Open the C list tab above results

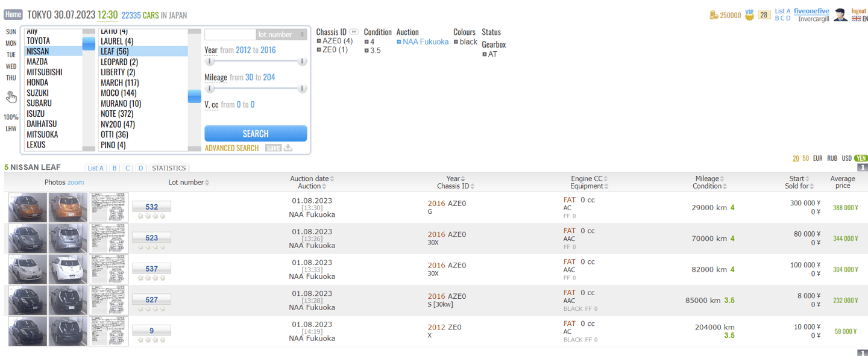[x=128, y=168]
